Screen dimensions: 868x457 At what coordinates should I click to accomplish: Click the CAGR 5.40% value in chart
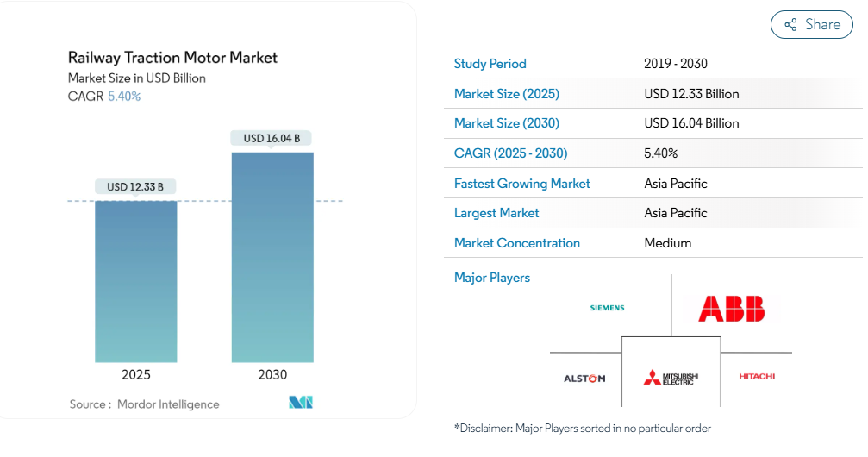tap(123, 97)
